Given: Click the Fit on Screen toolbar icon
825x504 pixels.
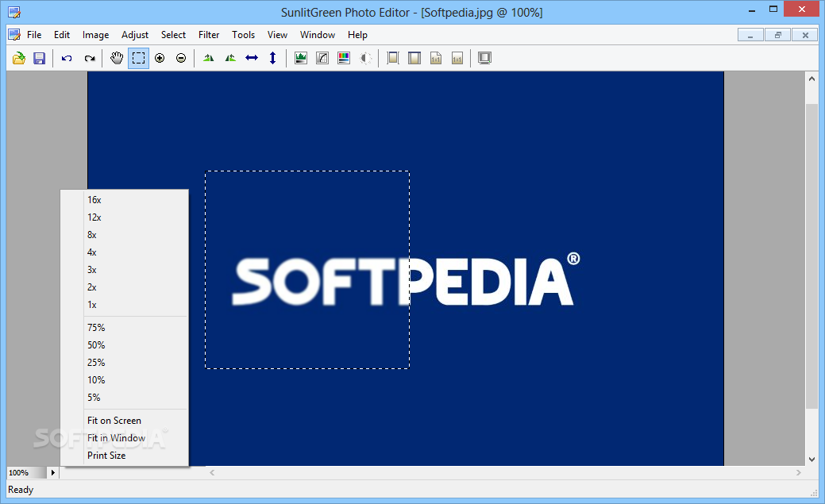Looking at the screenshot, I should point(393,58).
